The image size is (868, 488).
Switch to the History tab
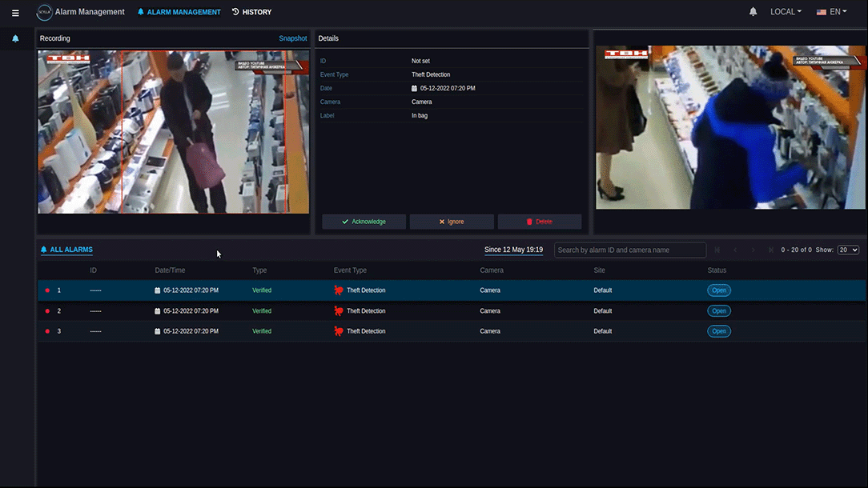251,12
